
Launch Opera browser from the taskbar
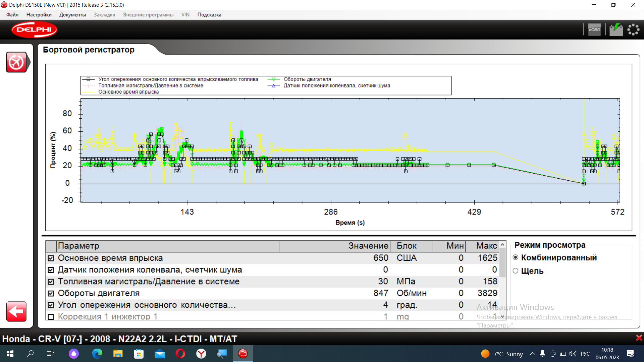point(180,354)
